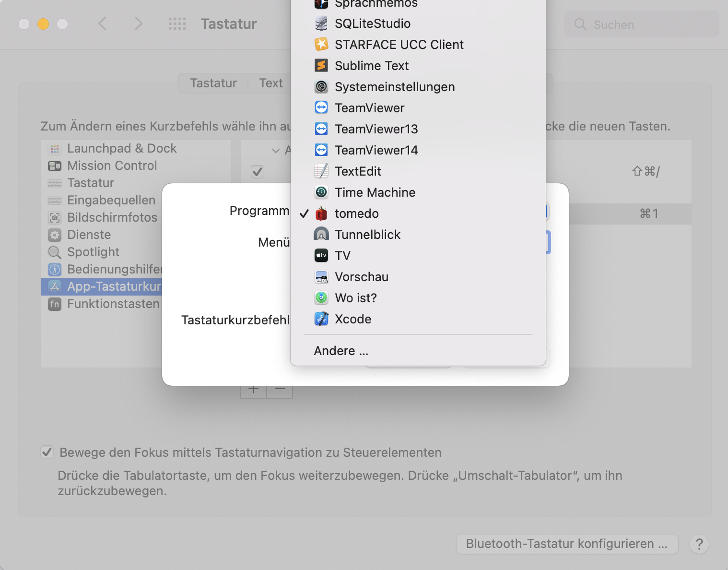Pick Vorschau from the list
The width and height of the screenshot is (728, 570).
pyautogui.click(x=418, y=277)
